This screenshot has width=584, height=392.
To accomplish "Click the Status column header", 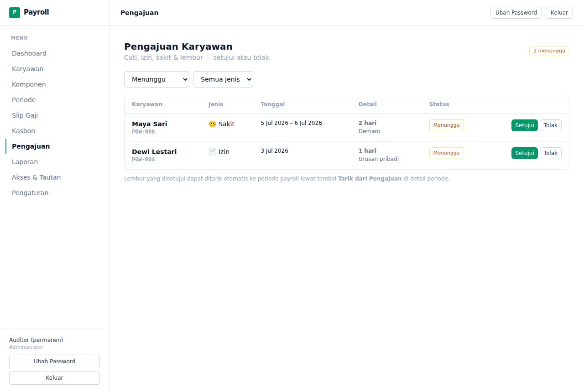I will coord(439,104).
